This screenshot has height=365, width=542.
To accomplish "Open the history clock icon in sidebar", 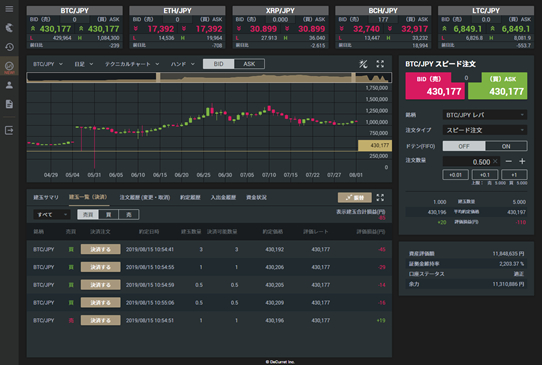I will 9,47.
